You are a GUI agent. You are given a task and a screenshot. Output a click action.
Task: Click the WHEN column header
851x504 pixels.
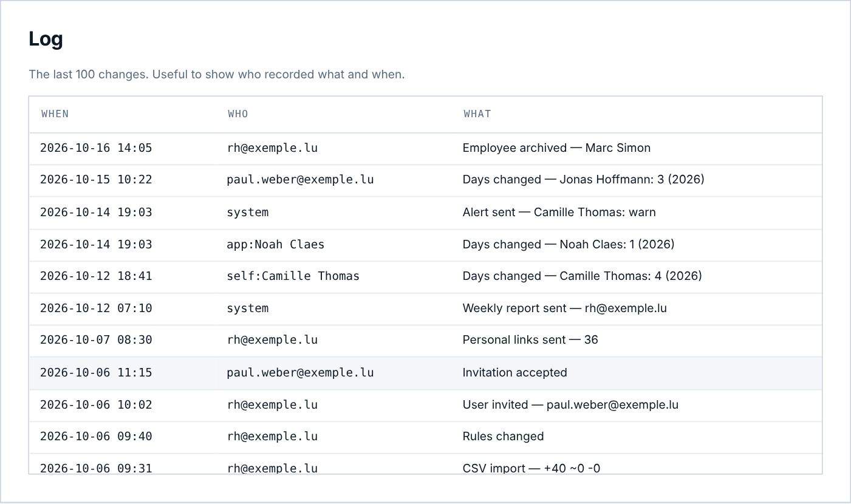click(55, 114)
